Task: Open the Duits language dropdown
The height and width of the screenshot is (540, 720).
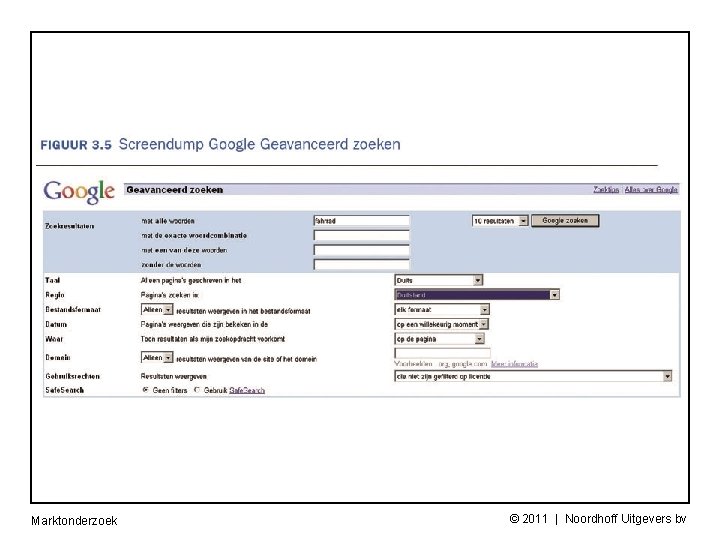Action: 439,280
